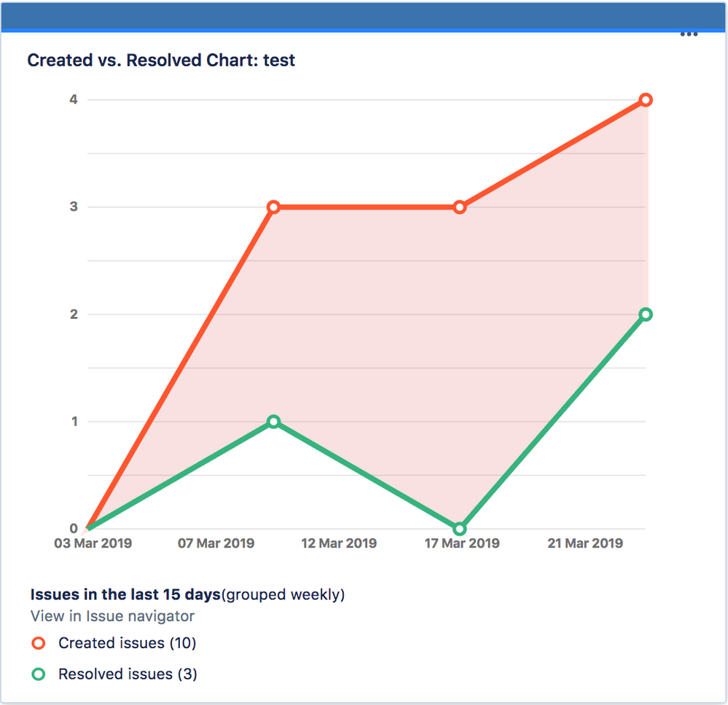The image size is (728, 705).
Task: Select the chart title 'Created vs. Resolved Chart: test'
Action: pos(161,60)
